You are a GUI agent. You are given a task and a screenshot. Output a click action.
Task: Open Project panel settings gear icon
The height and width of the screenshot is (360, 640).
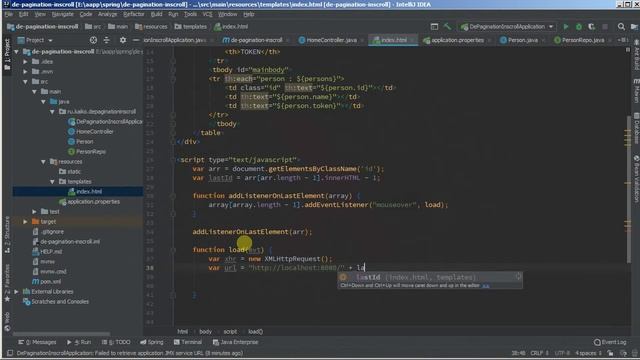[123, 40]
